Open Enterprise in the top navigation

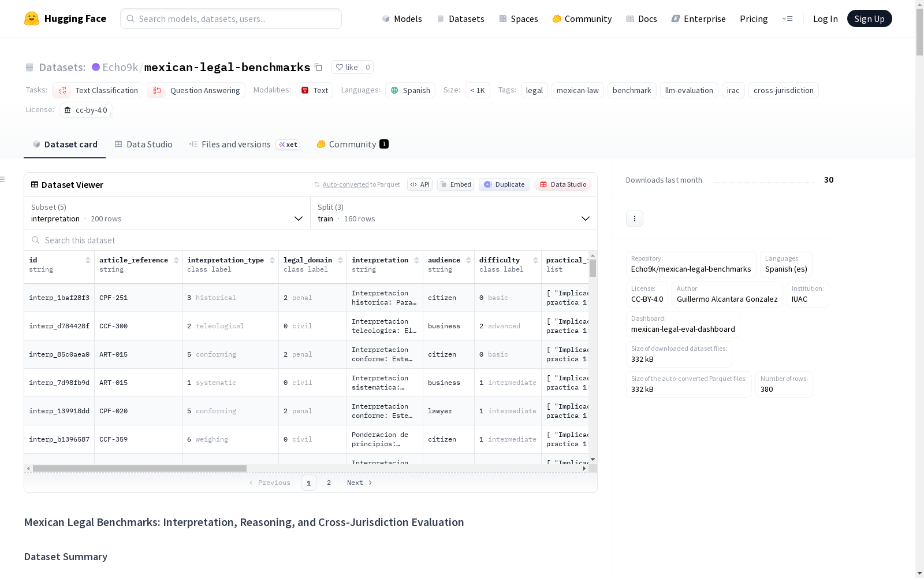(699, 18)
